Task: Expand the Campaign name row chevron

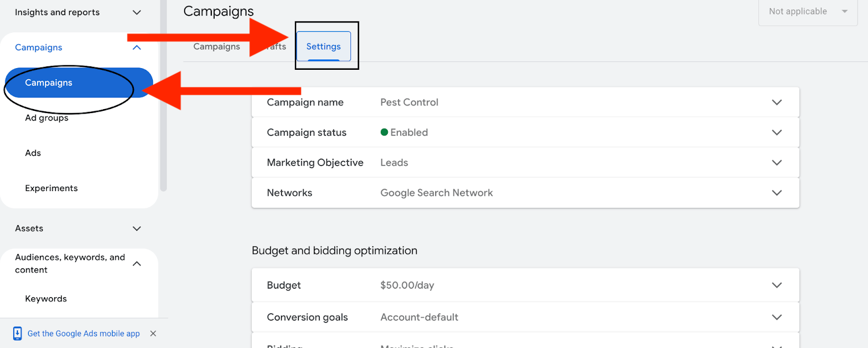Action: click(777, 102)
